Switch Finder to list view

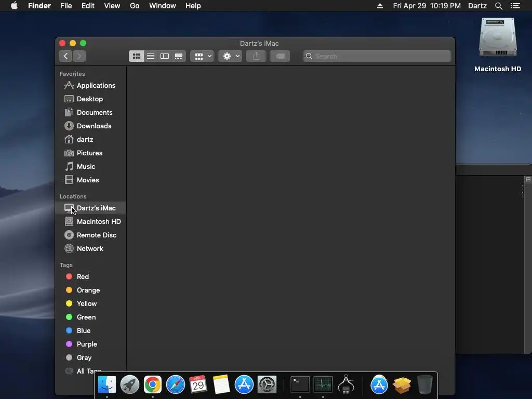click(x=151, y=56)
